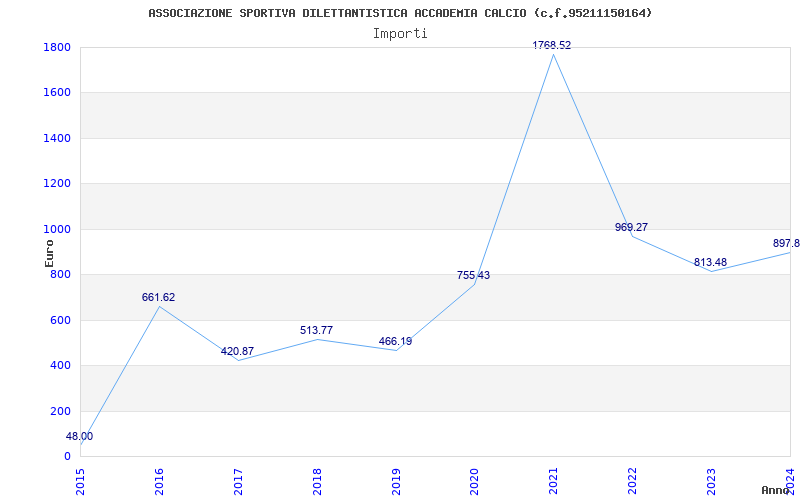Click the x-axis year 2019
Screen dimensions: 800x500
point(396,481)
